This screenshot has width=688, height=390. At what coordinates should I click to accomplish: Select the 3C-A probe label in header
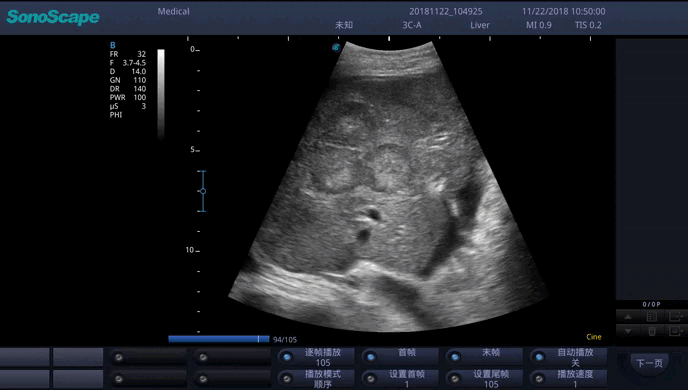(412, 25)
